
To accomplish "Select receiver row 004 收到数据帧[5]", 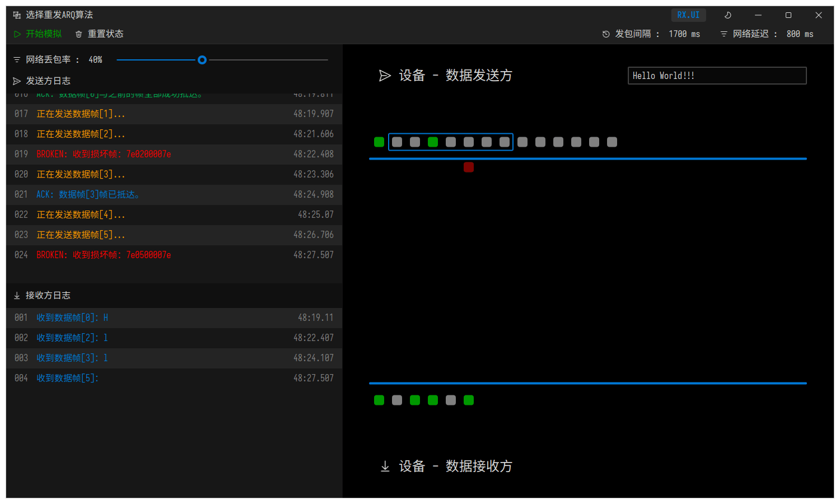I will (174, 379).
